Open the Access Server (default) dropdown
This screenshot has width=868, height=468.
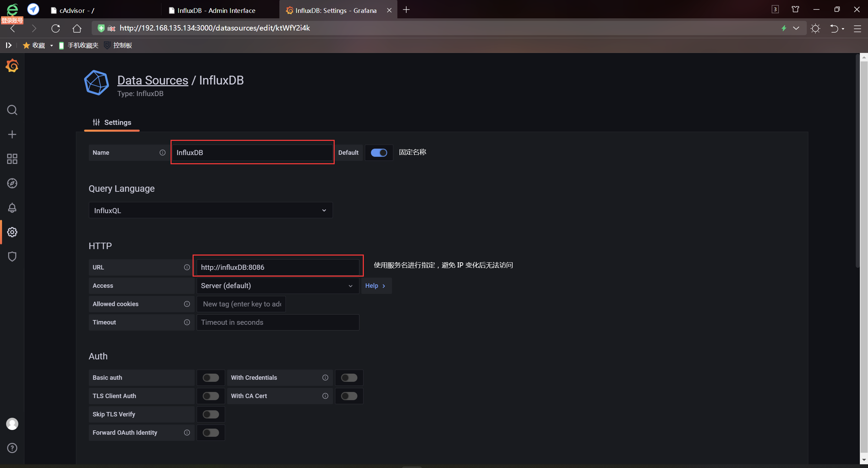278,286
